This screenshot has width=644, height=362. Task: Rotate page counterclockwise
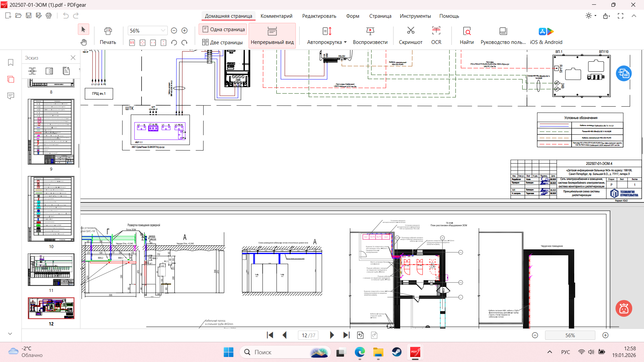coord(174,43)
